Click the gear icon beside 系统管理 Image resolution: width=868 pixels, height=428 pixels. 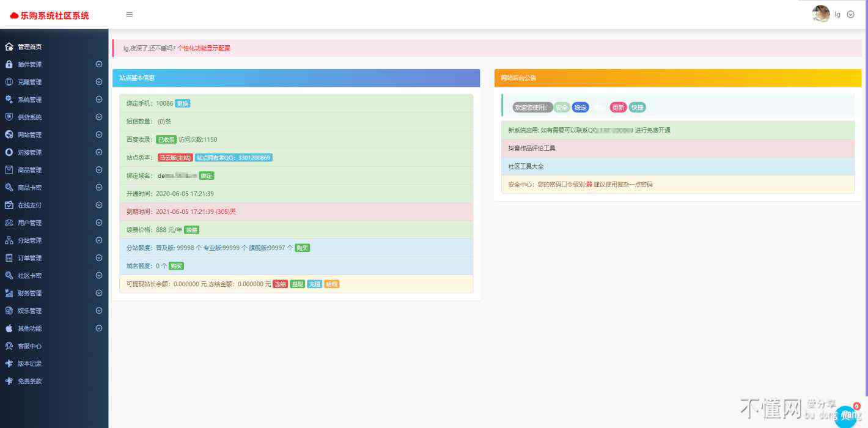(9, 100)
